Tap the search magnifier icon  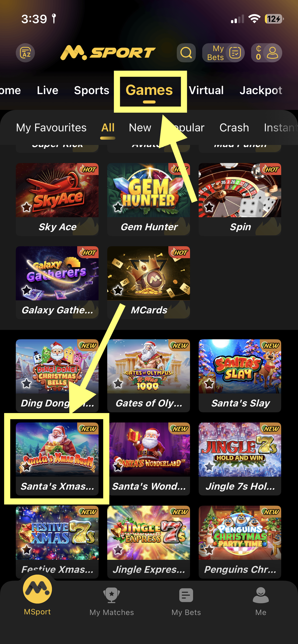pos(186,53)
